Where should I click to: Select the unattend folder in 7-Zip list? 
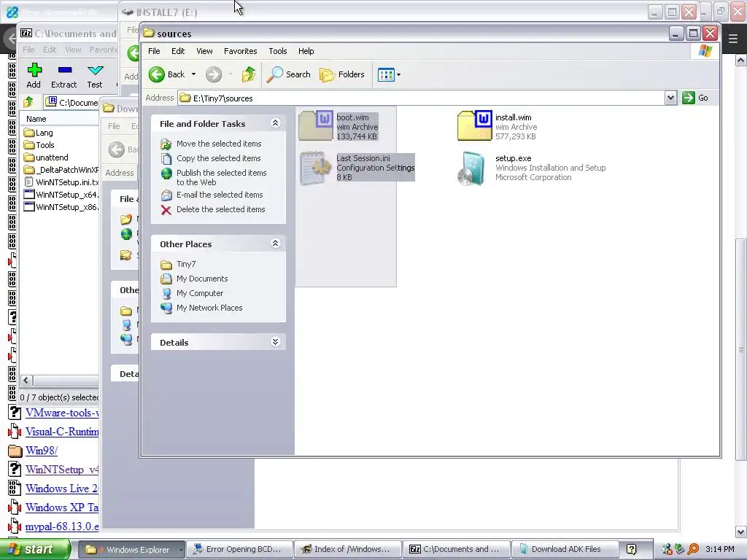pos(46,157)
